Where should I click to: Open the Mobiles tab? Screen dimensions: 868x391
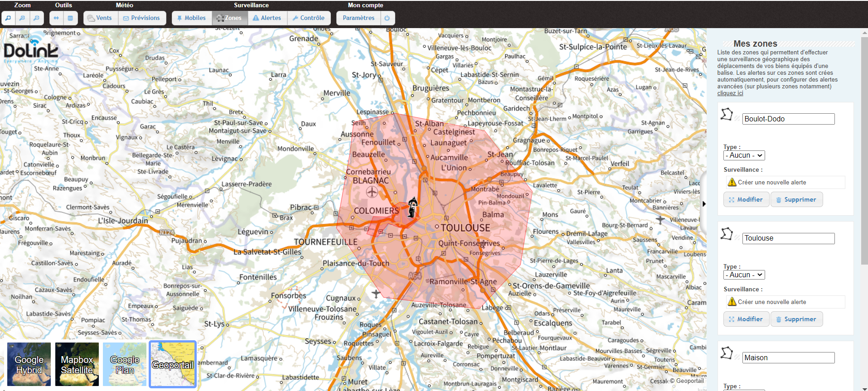(191, 18)
